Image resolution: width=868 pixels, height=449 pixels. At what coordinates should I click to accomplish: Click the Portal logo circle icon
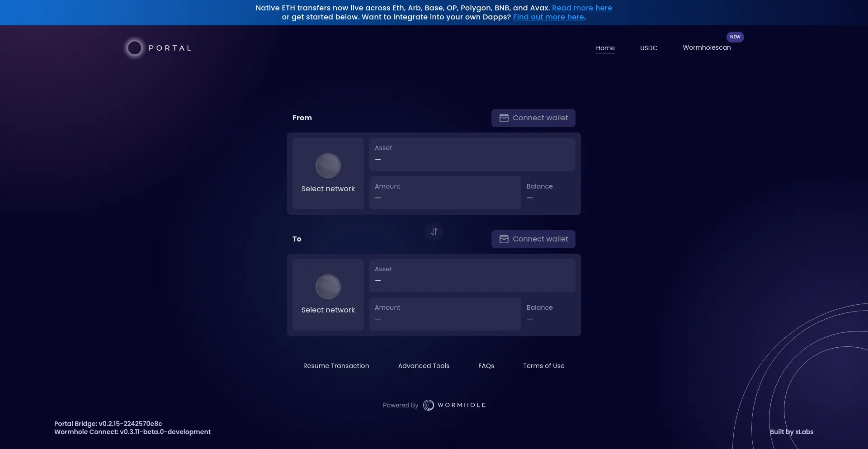pyautogui.click(x=134, y=48)
